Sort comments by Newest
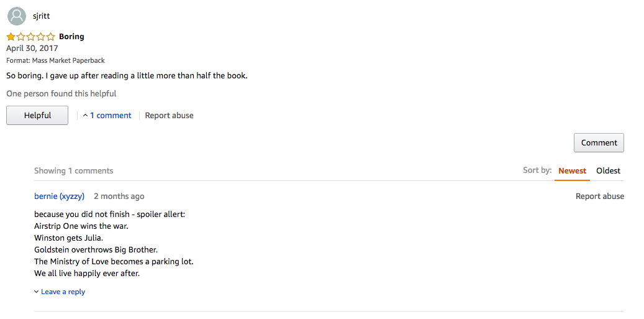The height and width of the screenshot is (319, 644). coord(572,171)
